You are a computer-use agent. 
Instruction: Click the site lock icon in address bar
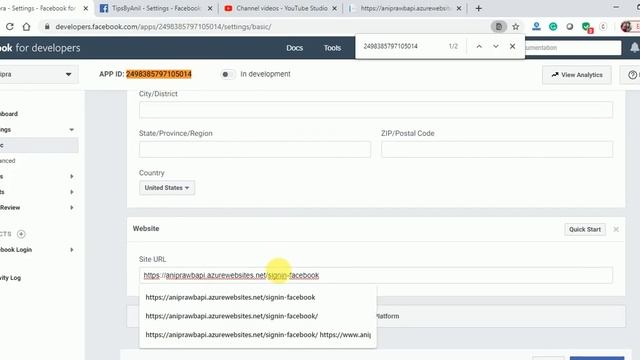[47, 27]
